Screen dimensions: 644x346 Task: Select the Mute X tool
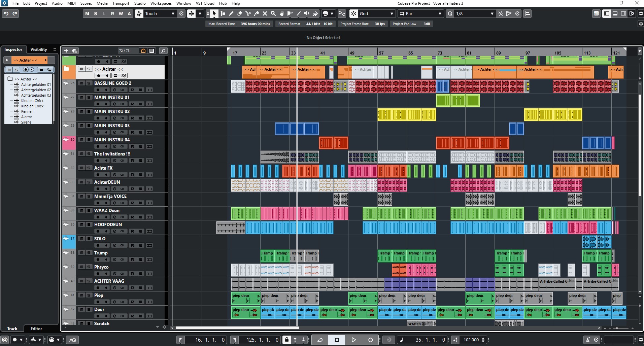tap(265, 13)
